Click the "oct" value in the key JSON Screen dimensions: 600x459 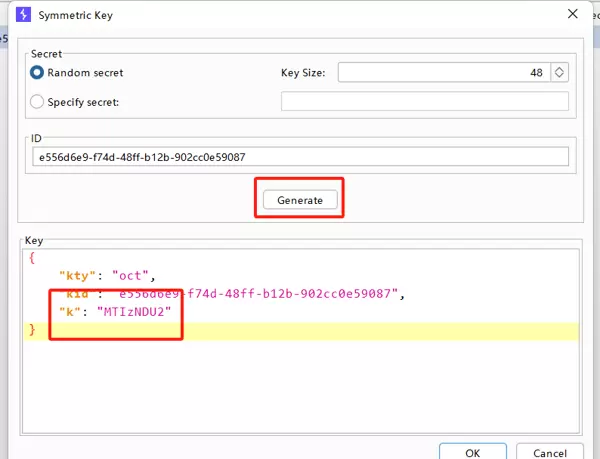[135, 275]
